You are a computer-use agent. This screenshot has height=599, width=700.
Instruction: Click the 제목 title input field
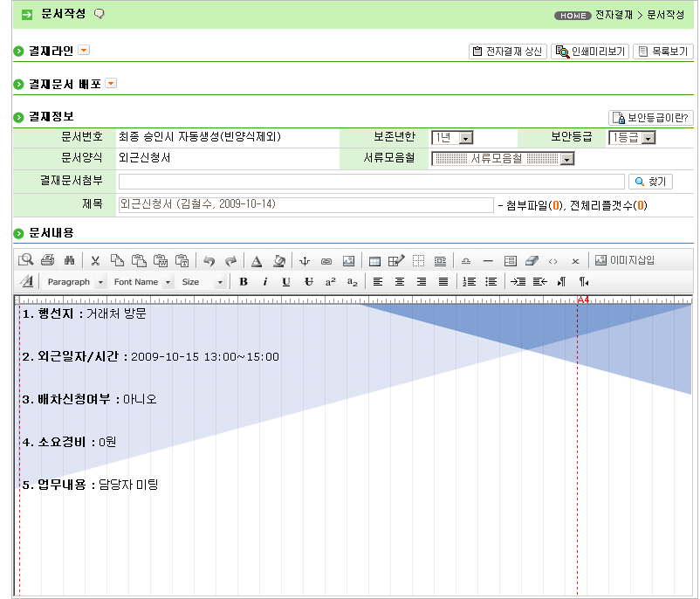(305, 205)
